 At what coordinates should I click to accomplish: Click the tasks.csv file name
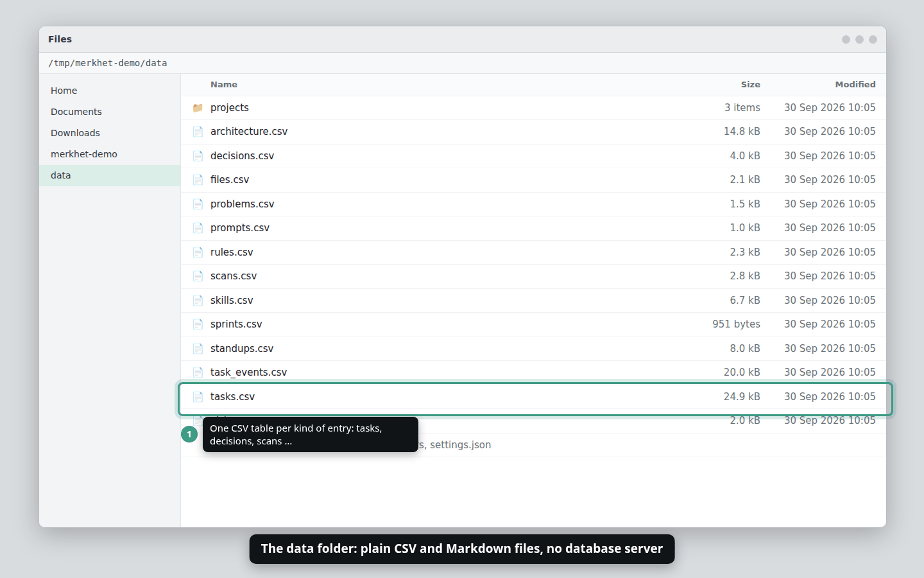click(x=232, y=397)
